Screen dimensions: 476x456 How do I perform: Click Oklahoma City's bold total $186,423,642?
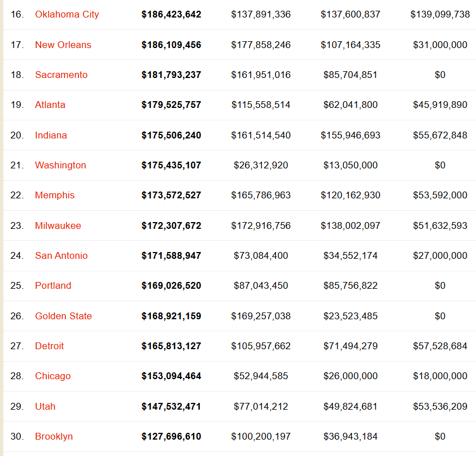point(171,14)
